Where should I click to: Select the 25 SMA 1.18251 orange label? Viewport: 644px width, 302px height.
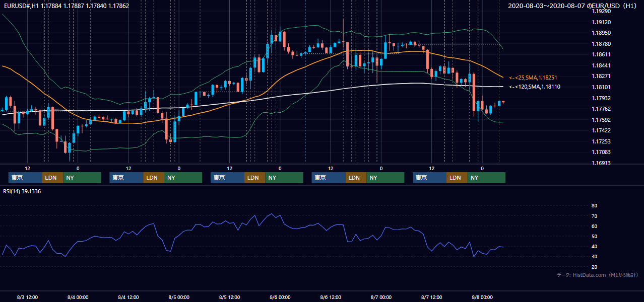pos(533,78)
